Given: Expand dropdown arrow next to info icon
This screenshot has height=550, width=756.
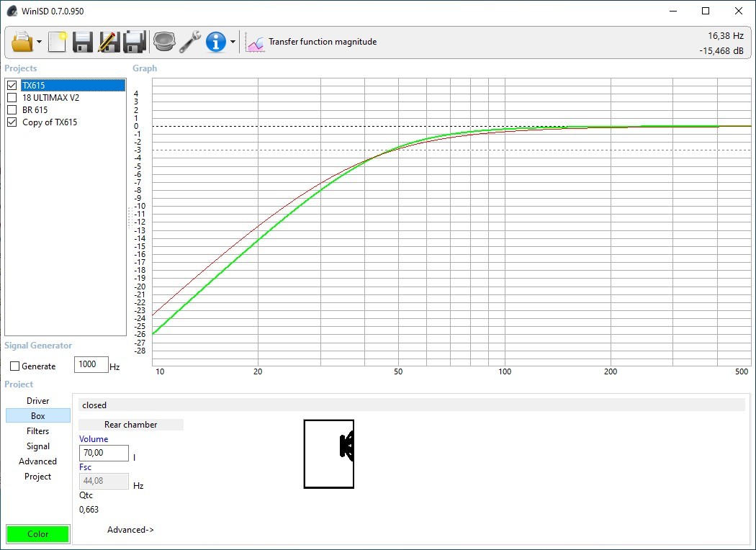Looking at the screenshot, I should pos(233,42).
